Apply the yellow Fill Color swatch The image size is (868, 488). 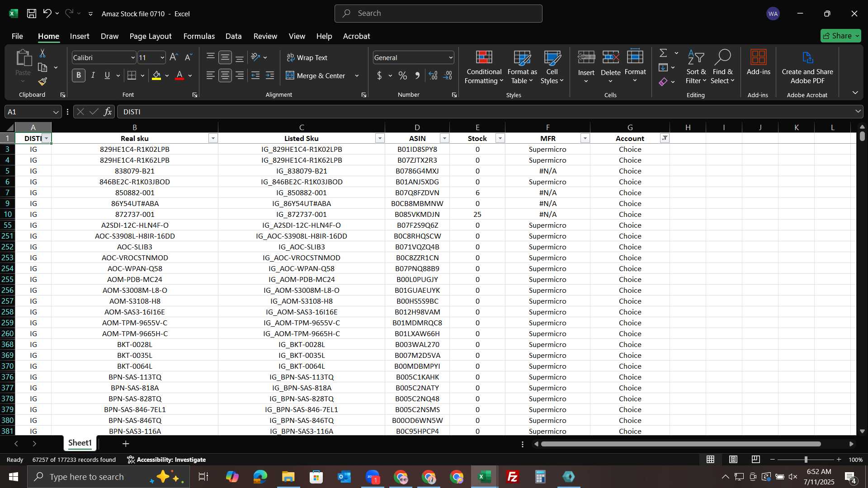(x=156, y=75)
